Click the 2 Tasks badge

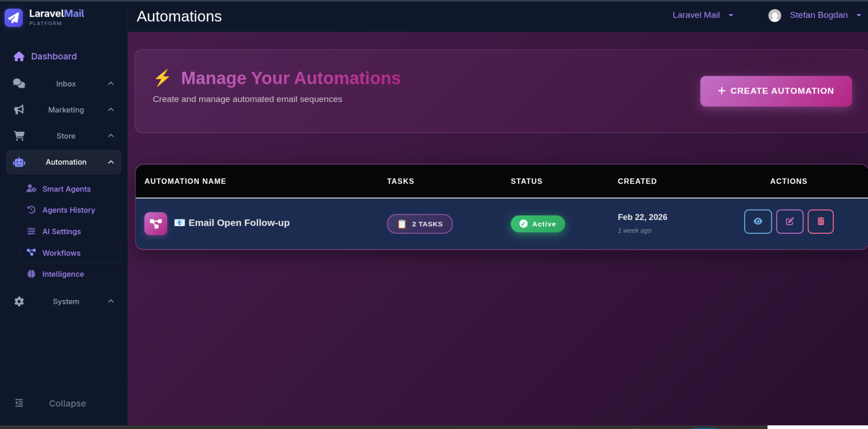click(x=419, y=223)
